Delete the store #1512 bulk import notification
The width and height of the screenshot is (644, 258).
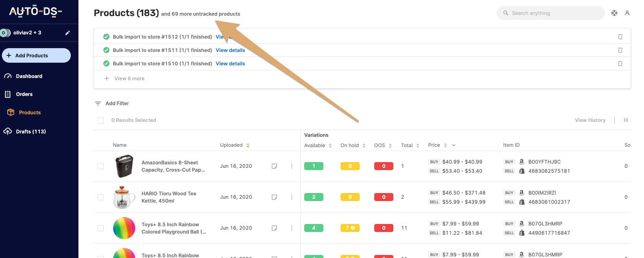tap(620, 37)
